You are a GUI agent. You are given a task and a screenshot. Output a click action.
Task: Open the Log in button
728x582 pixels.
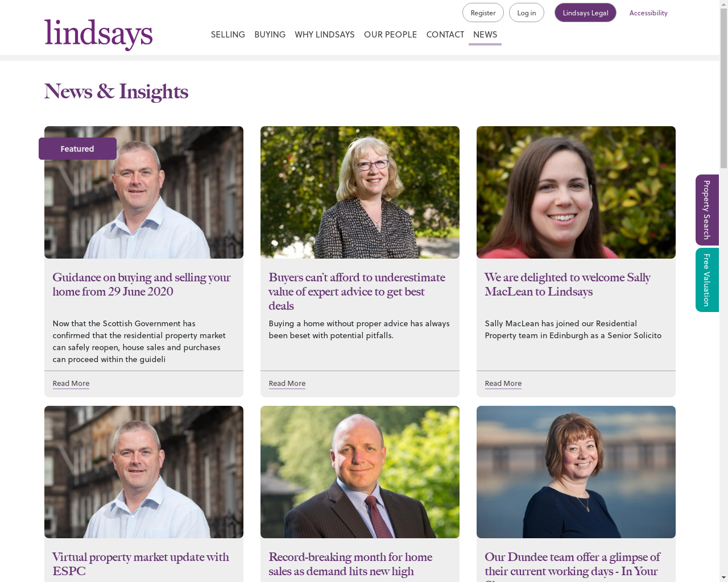526,13
